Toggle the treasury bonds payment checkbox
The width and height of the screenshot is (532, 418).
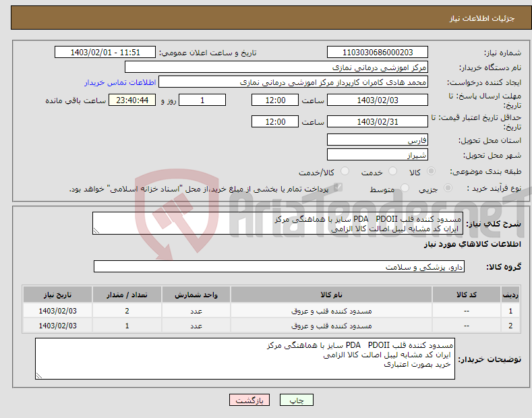pos(338,187)
